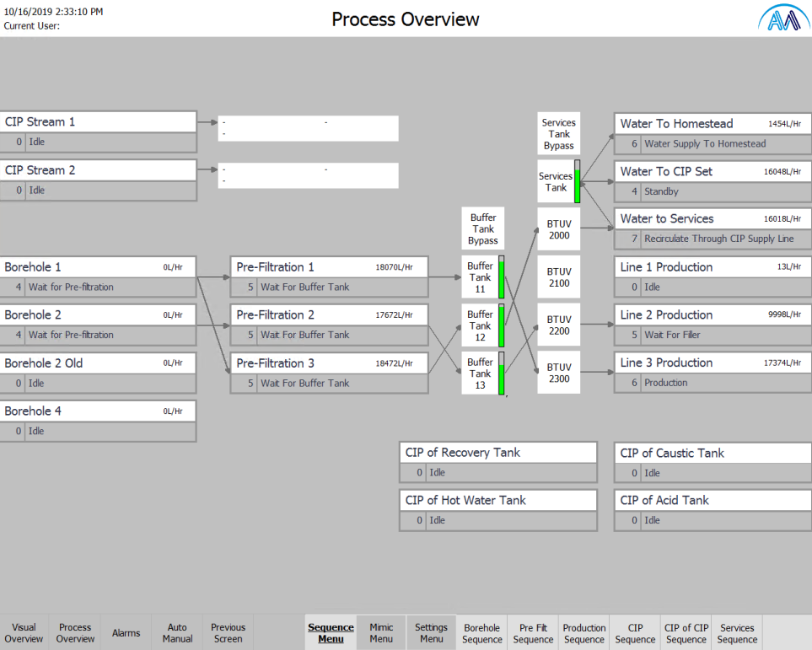Open the Water To CIP Set block
The height and width of the screenshot is (650, 812).
[x=713, y=181]
